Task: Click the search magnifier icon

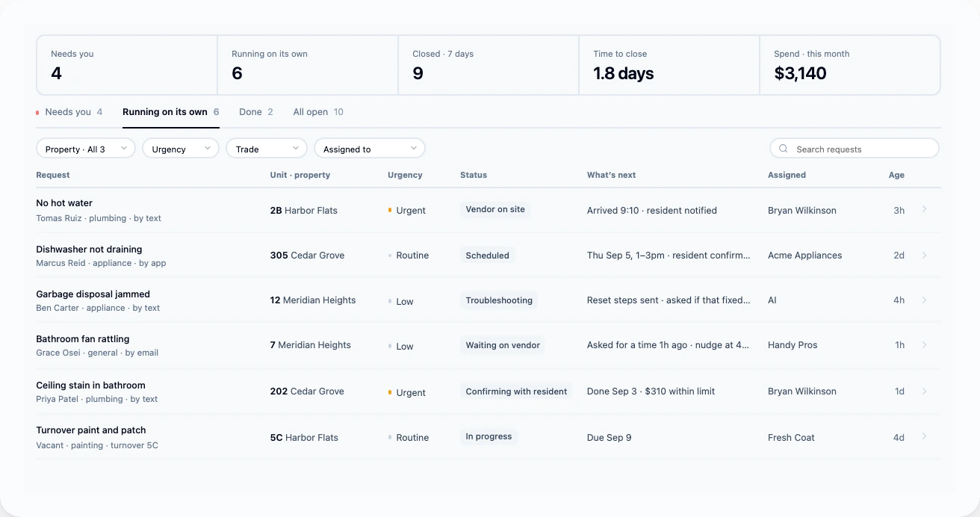Action: 784,149
